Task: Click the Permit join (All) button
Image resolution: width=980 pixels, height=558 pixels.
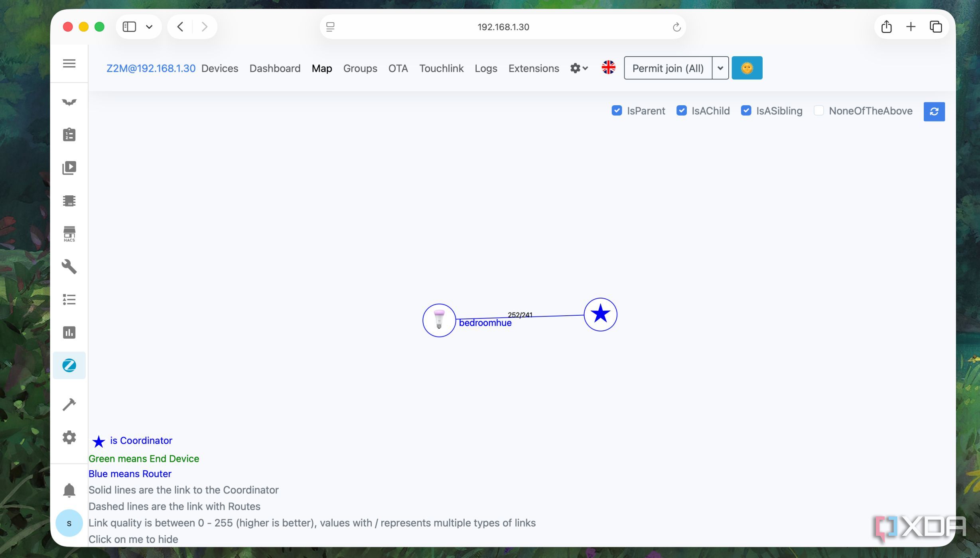Action: pos(668,68)
